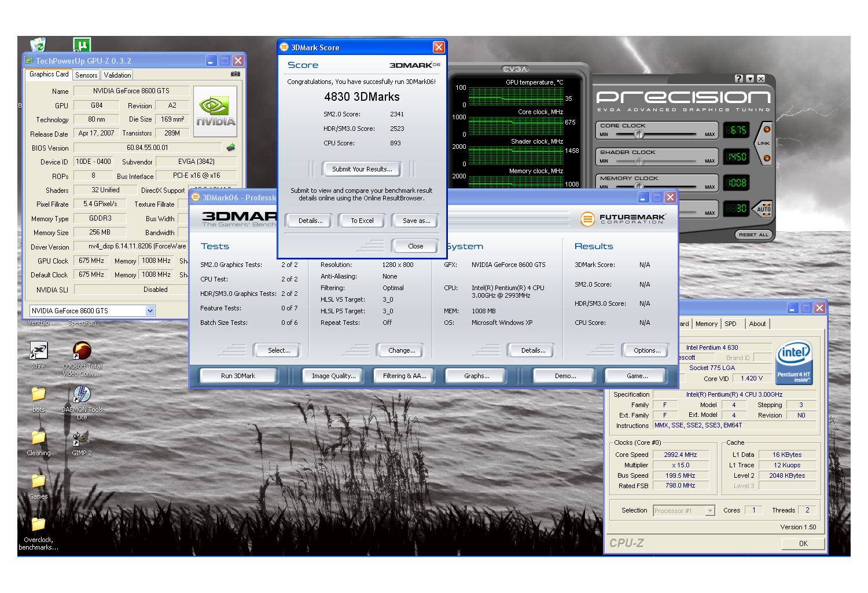Click the core clock 675 digital readout
The height and width of the screenshot is (593, 868).
[x=736, y=130]
